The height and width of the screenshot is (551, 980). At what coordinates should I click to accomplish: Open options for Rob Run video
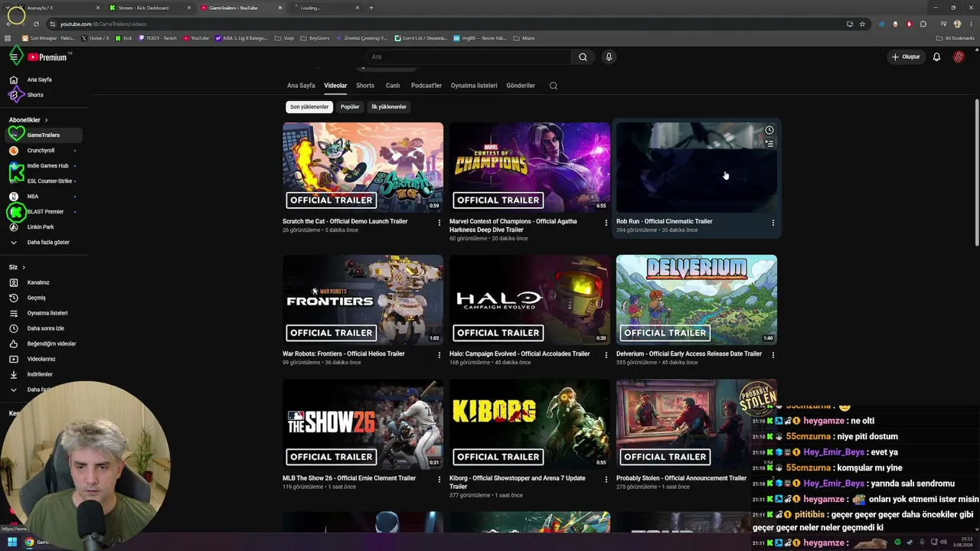[x=773, y=223]
